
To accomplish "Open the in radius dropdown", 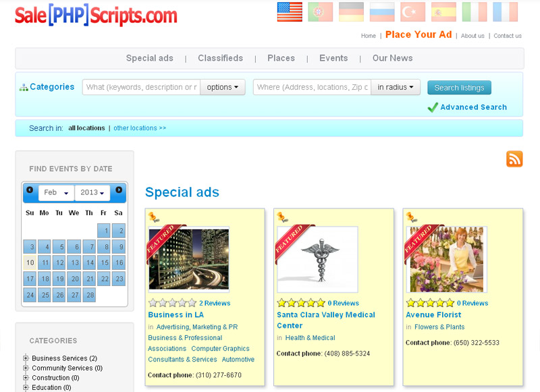I will point(396,88).
